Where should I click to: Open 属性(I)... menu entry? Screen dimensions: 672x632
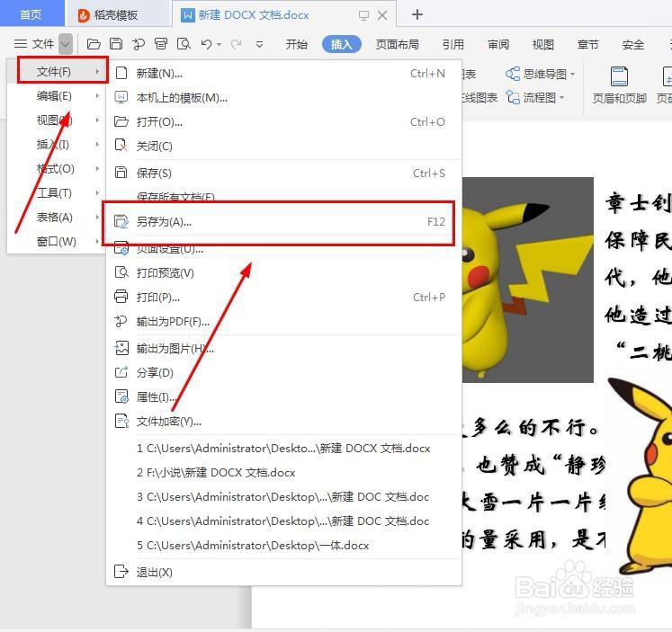282,397
